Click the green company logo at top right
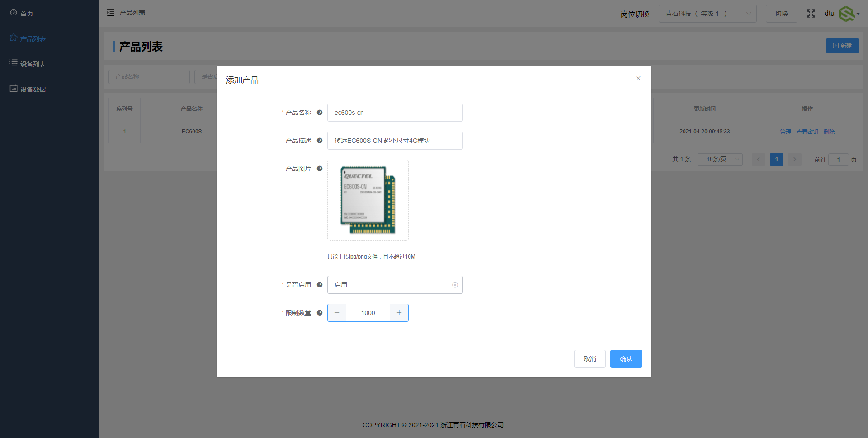Viewport: 868px width, 438px height. coord(847,14)
